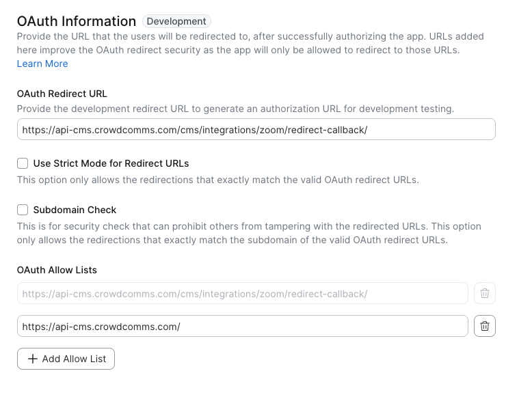Open the Learn More link
Image resolution: width=532 pixels, height=397 pixels.
pyautogui.click(x=42, y=64)
